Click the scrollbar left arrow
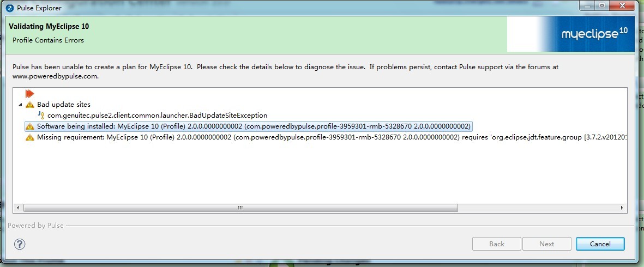The height and width of the screenshot is (267, 644). click(18, 208)
